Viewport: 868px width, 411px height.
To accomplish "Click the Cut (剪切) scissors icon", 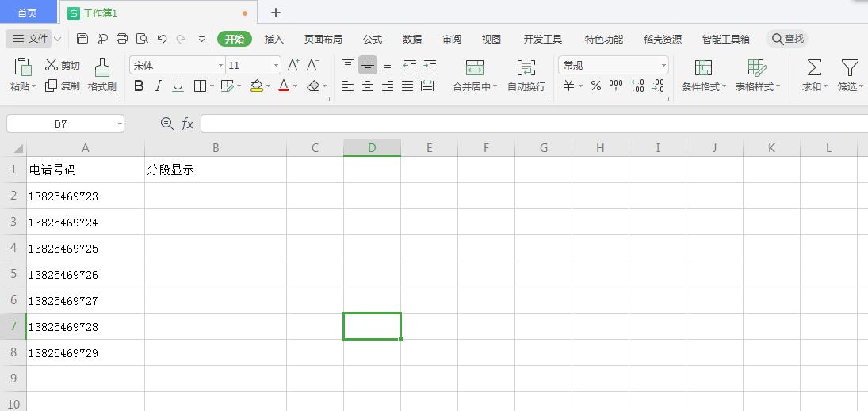I will point(52,65).
